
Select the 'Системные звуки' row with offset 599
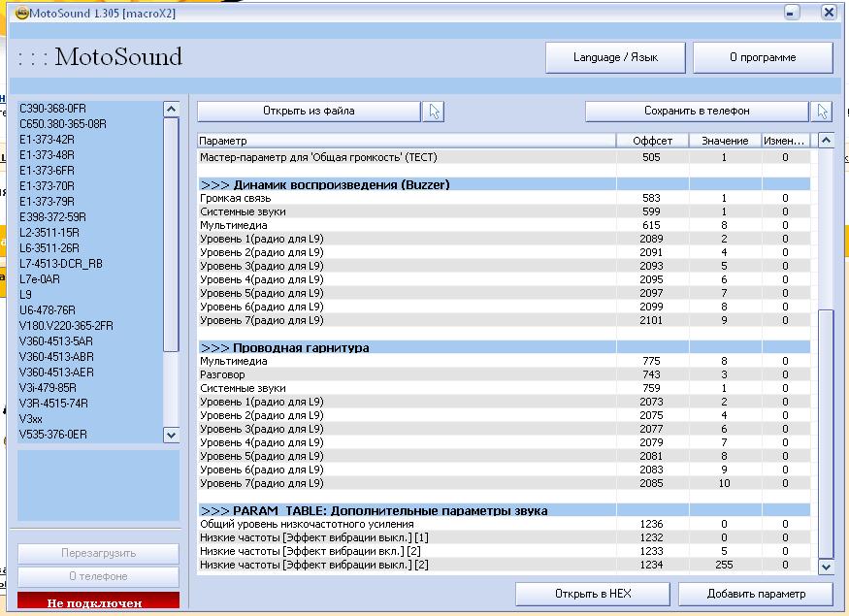505,211
